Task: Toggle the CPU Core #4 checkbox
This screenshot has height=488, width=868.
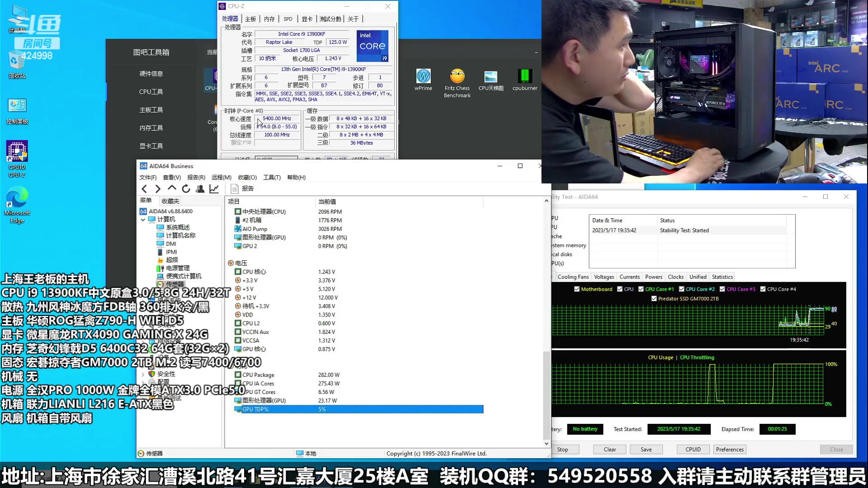Action: point(763,289)
